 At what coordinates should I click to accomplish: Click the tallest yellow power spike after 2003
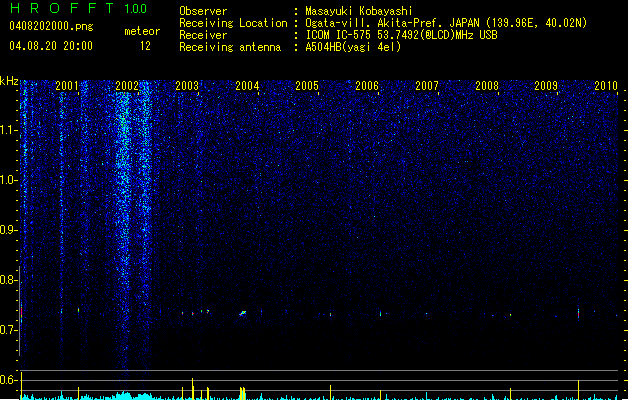click(193, 388)
